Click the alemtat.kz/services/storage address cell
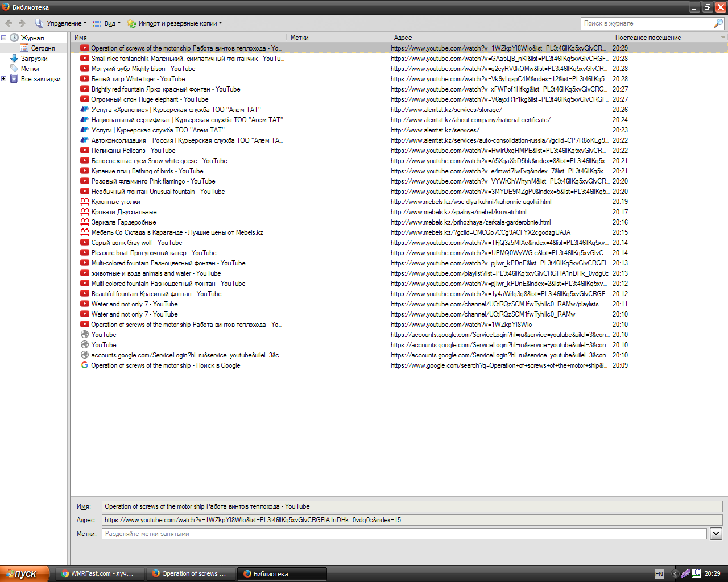Screen dimensions: 728x582 click(x=446, y=110)
